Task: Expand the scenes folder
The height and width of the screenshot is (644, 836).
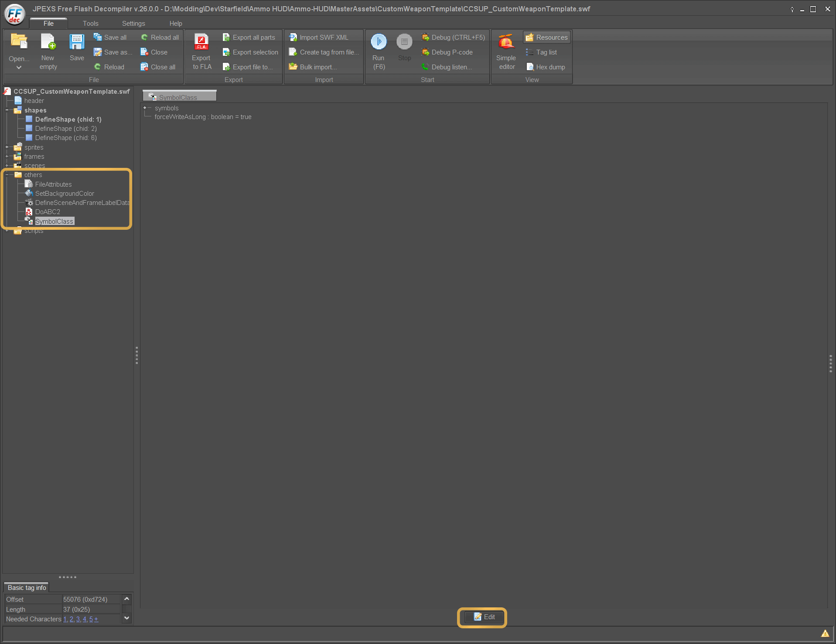Action: pyautogui.click(x=7, y=166)
